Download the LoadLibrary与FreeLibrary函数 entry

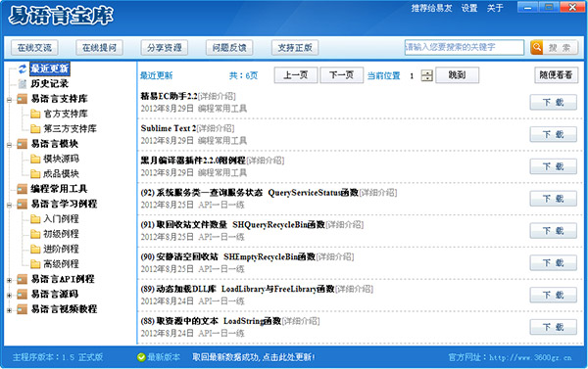coord(554,296)
